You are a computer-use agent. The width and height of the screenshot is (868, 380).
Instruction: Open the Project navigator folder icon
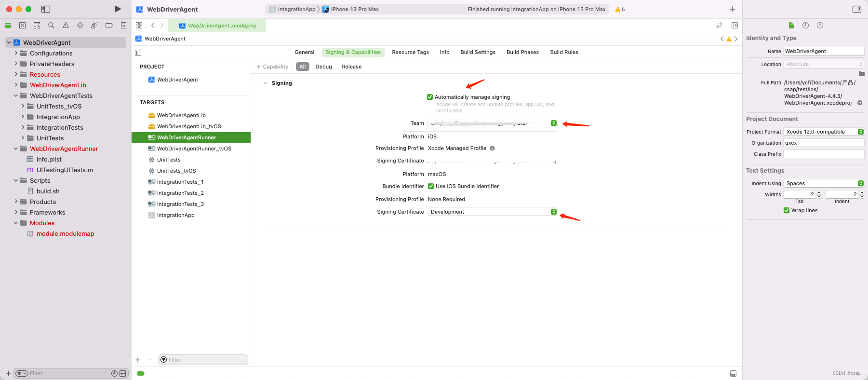coord(8,25)
